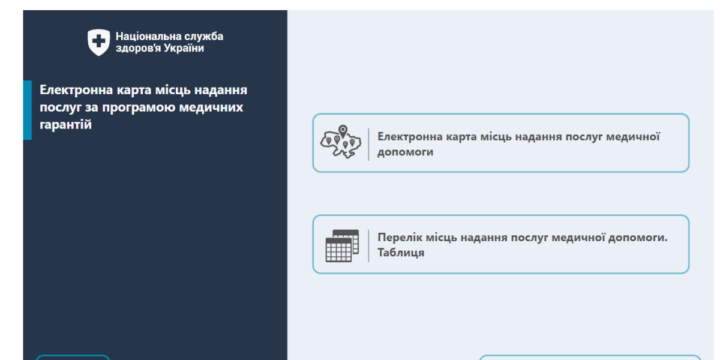Open Перелік місць надання послуг медичної допомоги. Таблиця
This screenshot has width=720, height=360.
[x=501, y=244]
